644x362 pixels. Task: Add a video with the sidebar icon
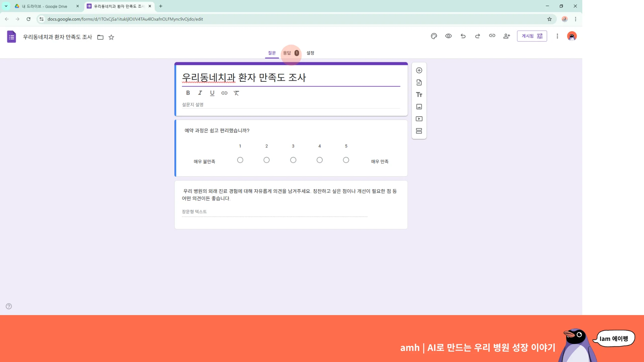point(419,119)
